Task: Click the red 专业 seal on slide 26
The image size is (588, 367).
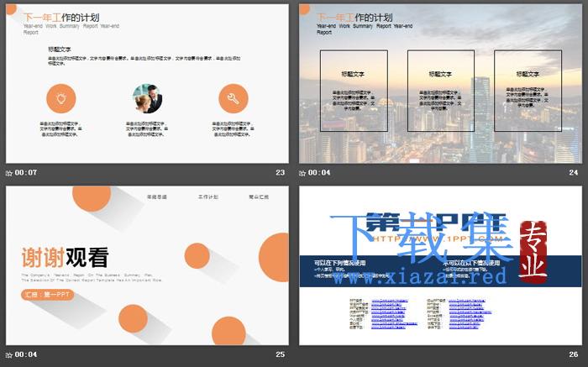Action: (x=533, y=252)
